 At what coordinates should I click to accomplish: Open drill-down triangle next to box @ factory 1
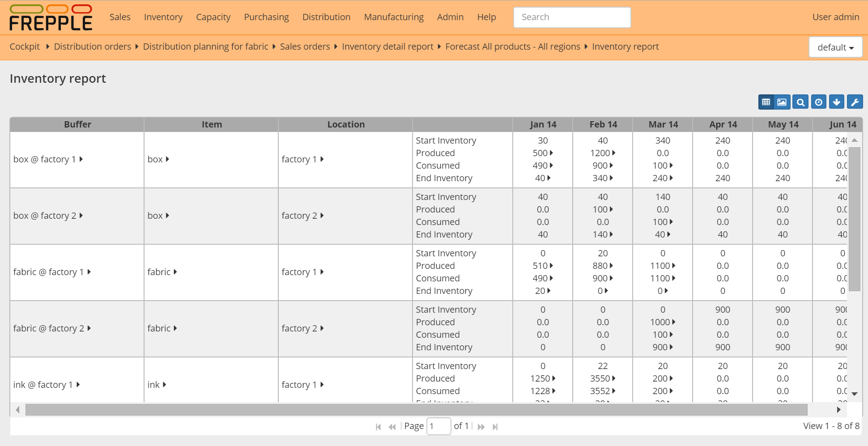point(81,159)
